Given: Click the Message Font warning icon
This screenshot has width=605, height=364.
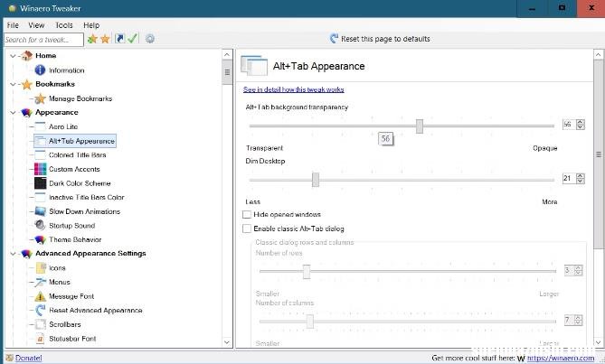Looking at the screenshot, I should point(40,296).
